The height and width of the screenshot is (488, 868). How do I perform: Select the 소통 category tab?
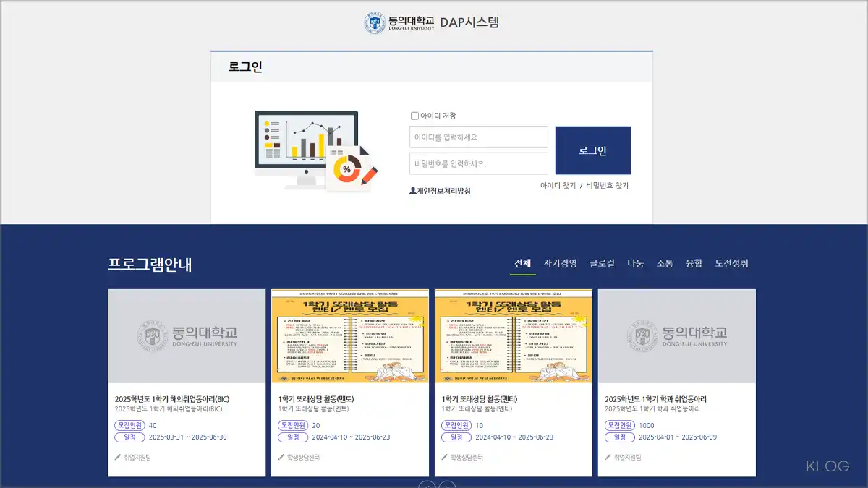[665, 264]
